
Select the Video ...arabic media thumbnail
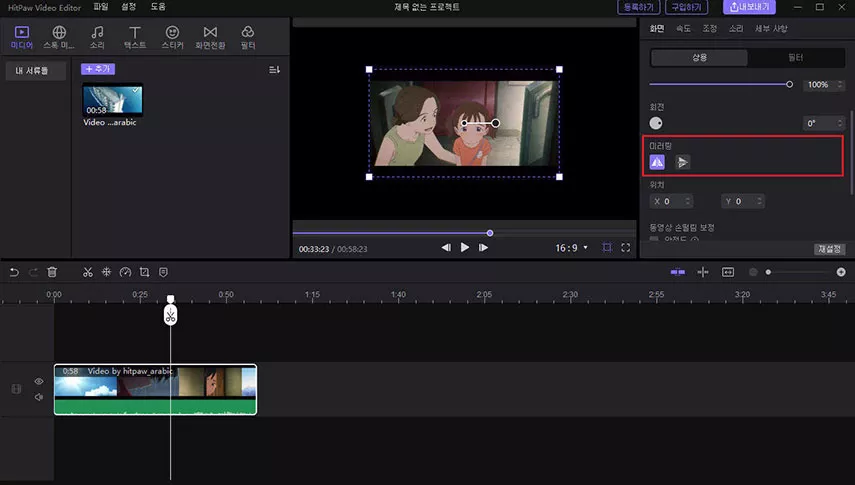click(112, 100)
